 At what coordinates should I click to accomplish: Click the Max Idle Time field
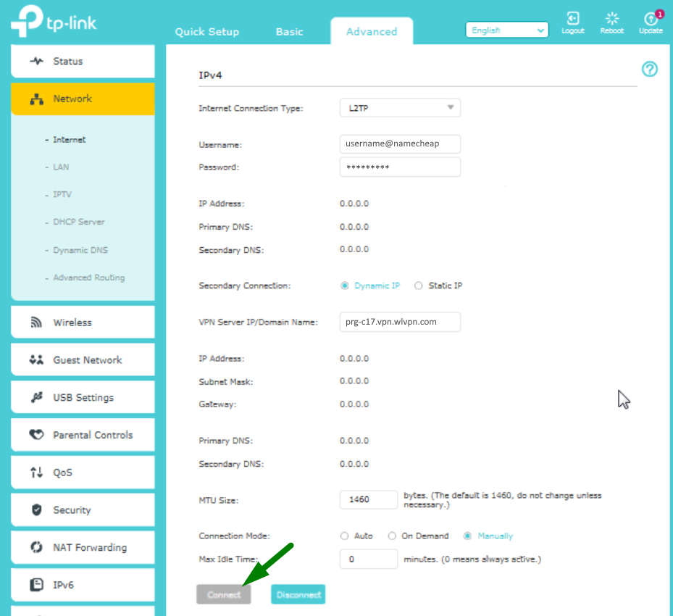[369, 559]
